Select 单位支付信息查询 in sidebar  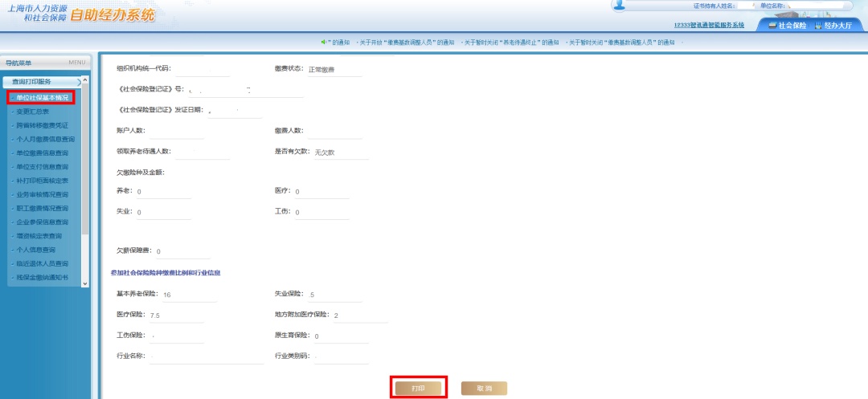click(42, 167)
